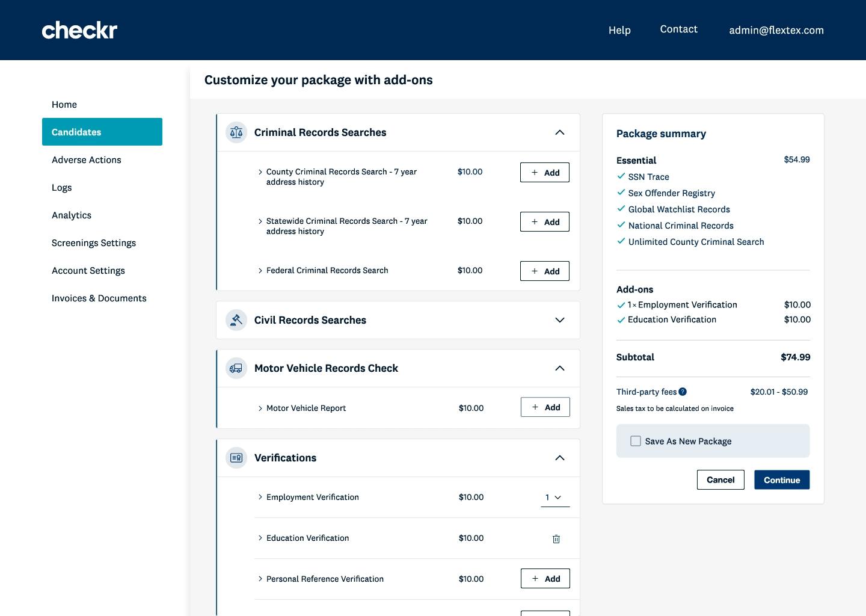Open the Contact link

point(679,29)
